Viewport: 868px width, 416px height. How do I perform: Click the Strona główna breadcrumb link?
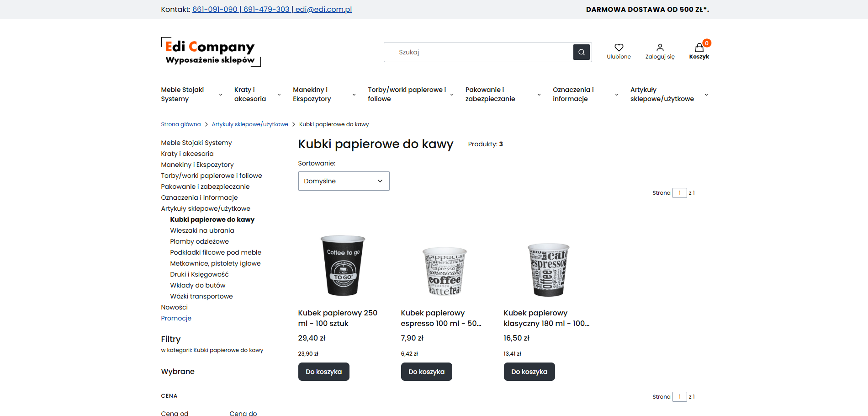(x=180, y=124)
